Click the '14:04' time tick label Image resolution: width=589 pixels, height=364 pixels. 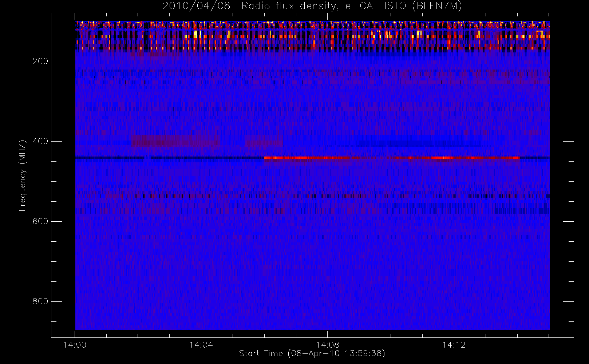[x=201, y=345]
